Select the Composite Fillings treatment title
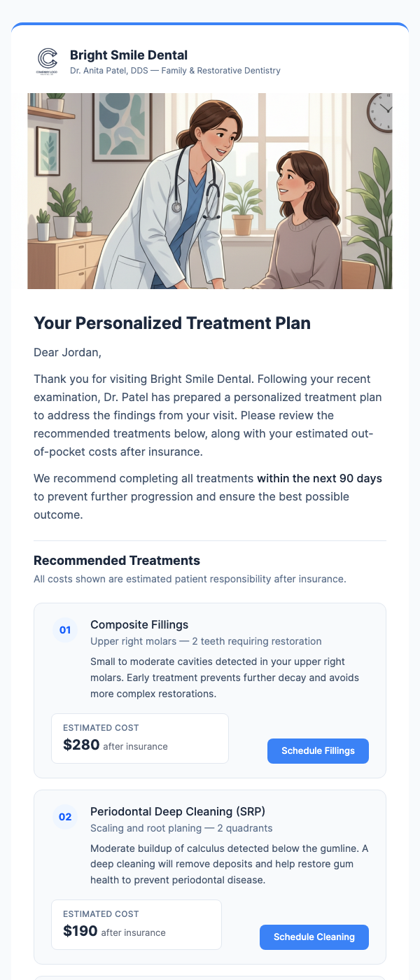This screenshot has width=420, height=980. pos(138,624)
